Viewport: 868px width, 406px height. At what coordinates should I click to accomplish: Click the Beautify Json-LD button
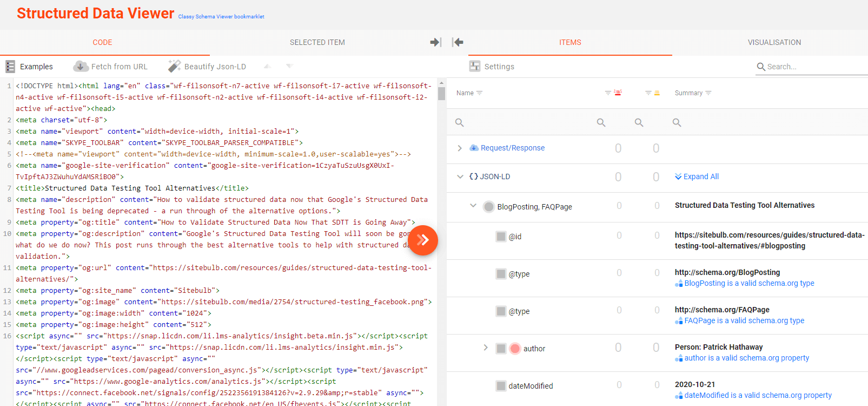point(207,66)
